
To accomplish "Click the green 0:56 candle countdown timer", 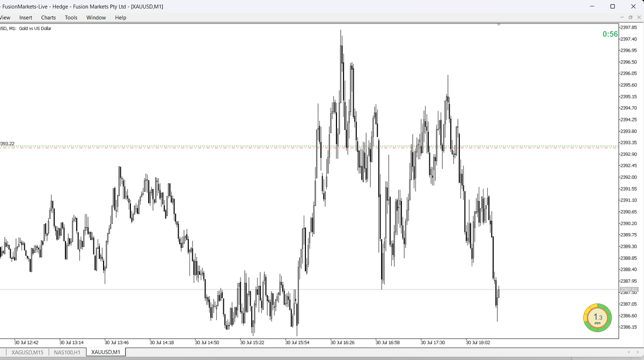I will point(610,34).
